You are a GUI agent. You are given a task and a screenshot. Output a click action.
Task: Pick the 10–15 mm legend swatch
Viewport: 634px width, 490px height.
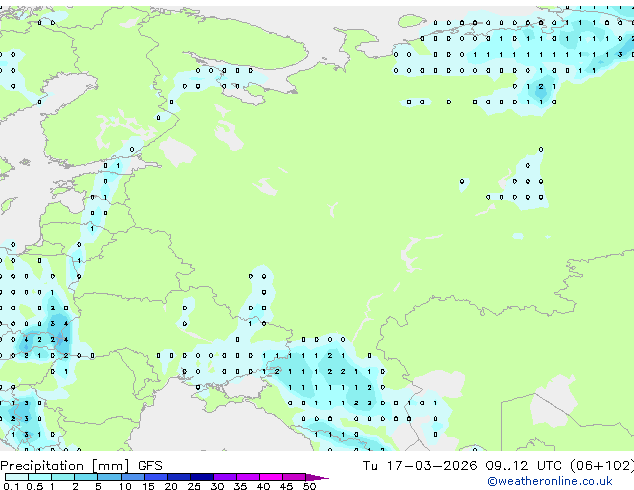point(132,477)
